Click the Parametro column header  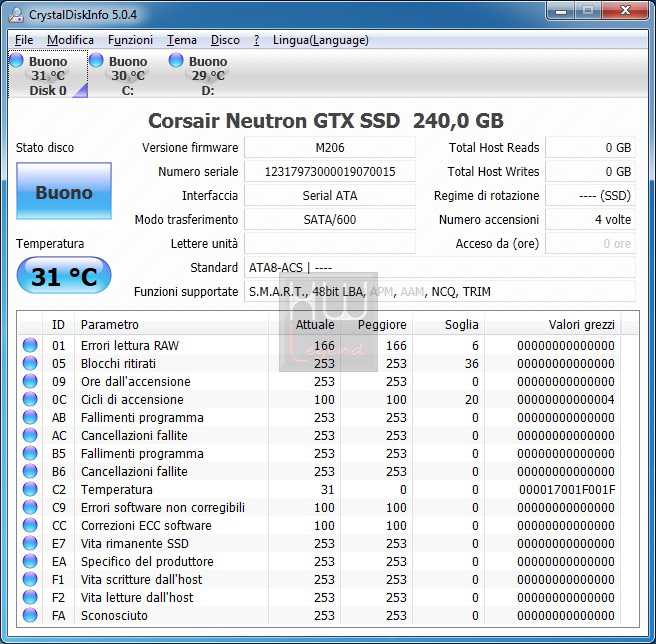click(x=171, y=324)
